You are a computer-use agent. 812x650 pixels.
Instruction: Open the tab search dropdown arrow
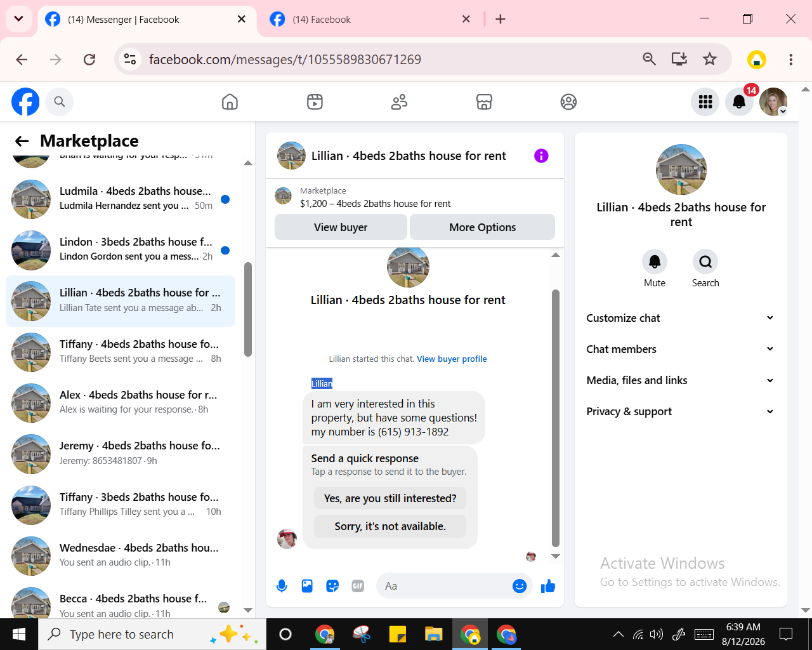click(x=18, y=19)
